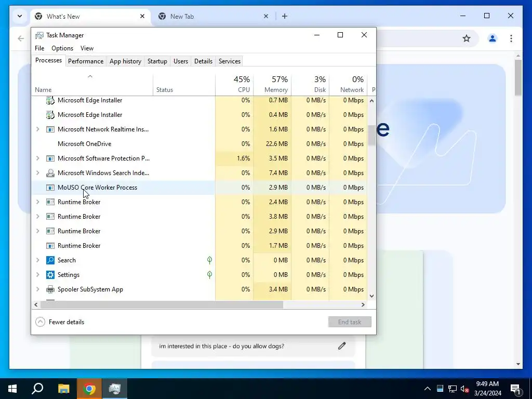532x399 pixels.
Task: Click the Settings process gear icon
Action: [50, 275]
